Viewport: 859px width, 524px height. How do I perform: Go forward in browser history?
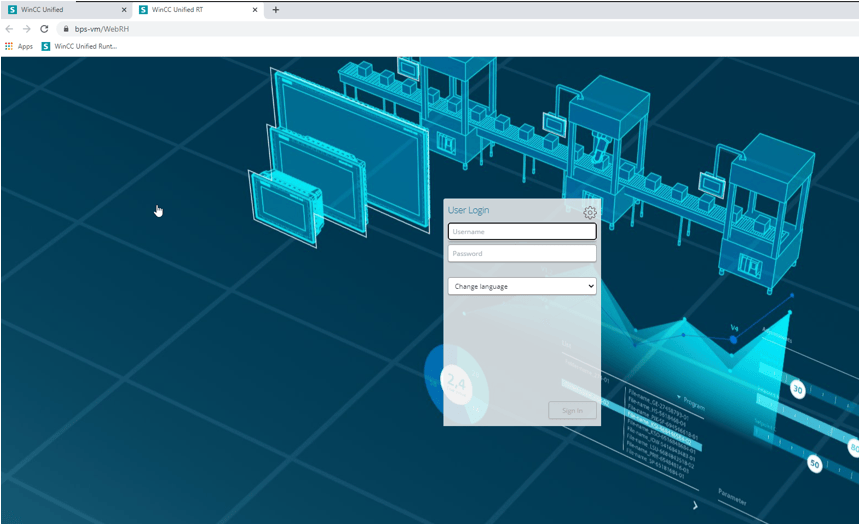pyautogui.click(x=26, y=29)
